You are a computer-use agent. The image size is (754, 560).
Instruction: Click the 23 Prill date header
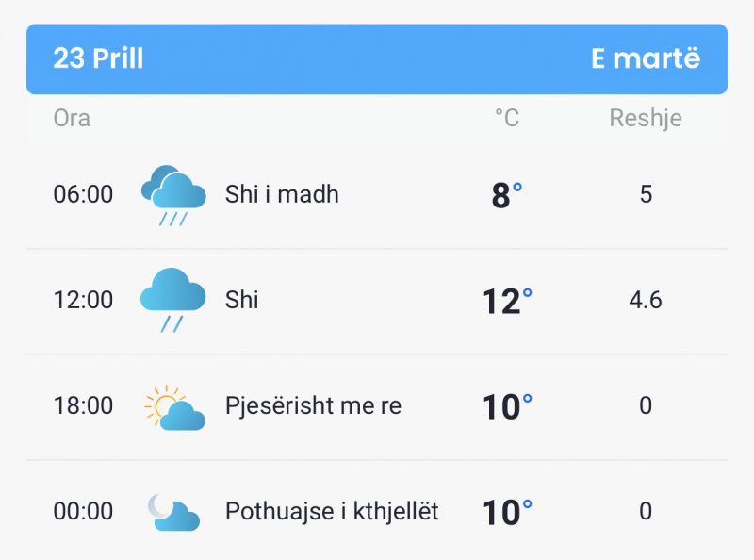98,58
